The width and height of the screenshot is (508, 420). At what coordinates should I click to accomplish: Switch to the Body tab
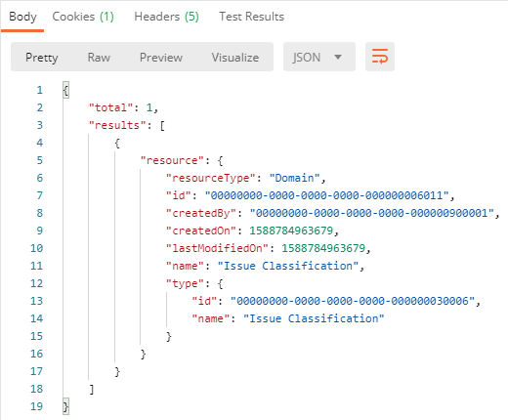22,17
